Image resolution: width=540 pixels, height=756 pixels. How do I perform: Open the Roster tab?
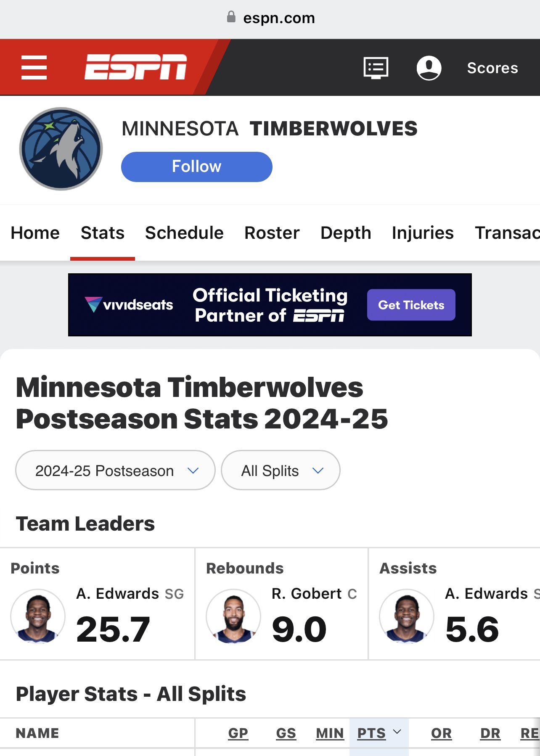tap(272, 233)
